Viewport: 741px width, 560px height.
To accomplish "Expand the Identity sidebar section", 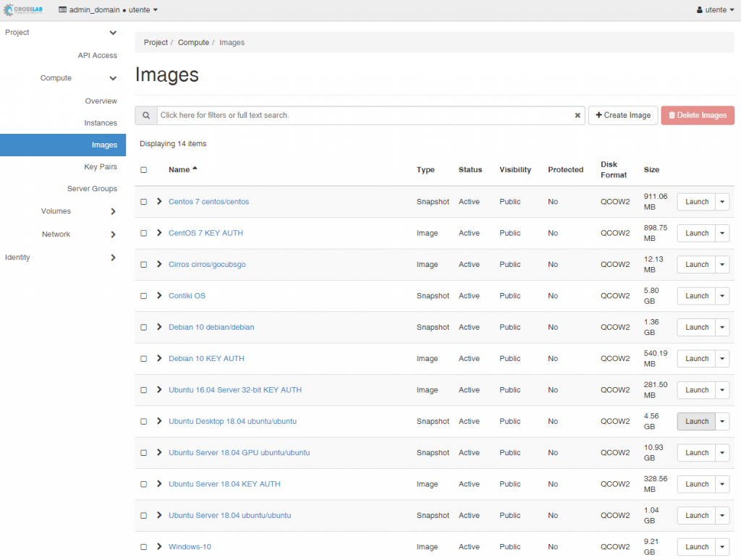I will pyautogui.click(x=113, y=258).
